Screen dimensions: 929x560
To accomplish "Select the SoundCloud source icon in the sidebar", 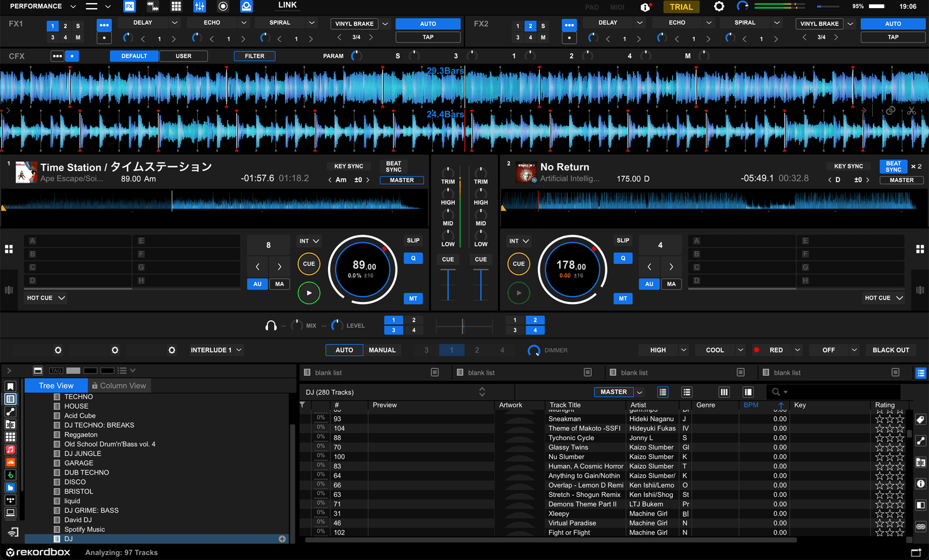I will pos(9,461).
